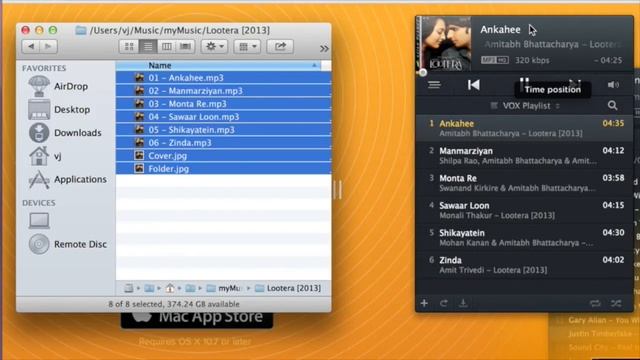This screenshot has width=640, height=360.
Task: Click the Ankahee title in VOX header
Action: [500, 30]
